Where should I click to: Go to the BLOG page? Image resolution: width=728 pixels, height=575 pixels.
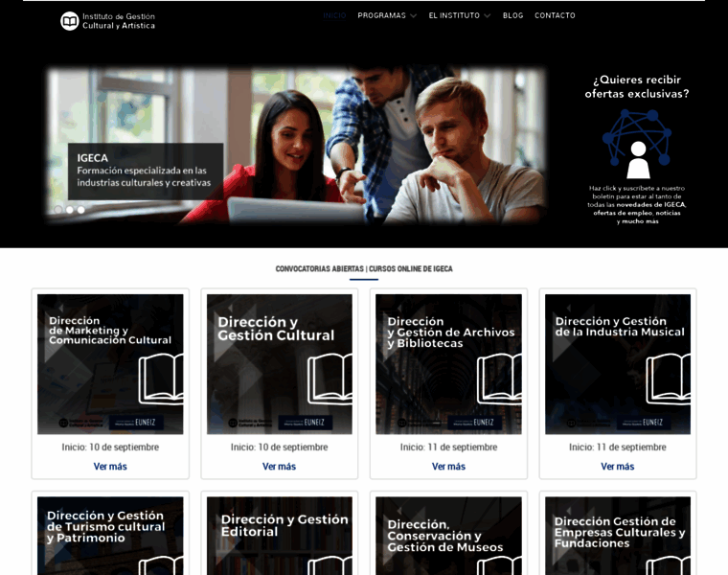click(513, 15)
